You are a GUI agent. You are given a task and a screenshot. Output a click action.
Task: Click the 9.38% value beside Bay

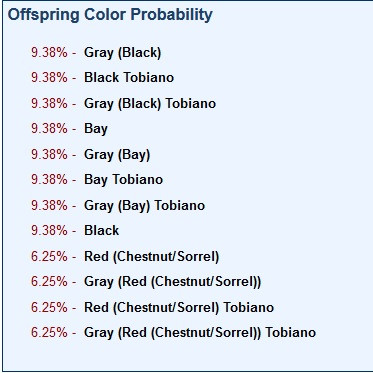coord(49,129)
